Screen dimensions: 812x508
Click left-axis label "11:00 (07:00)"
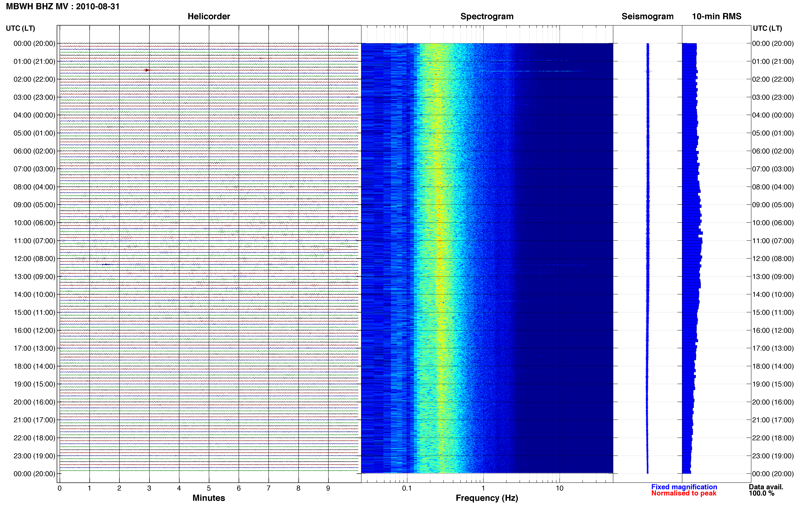(34, 241)
